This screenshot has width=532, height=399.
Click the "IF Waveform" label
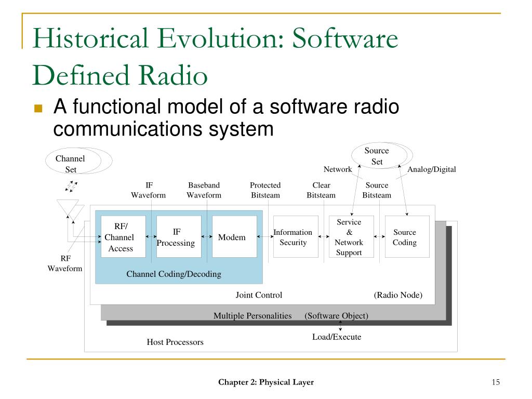[x=148, y=190]
